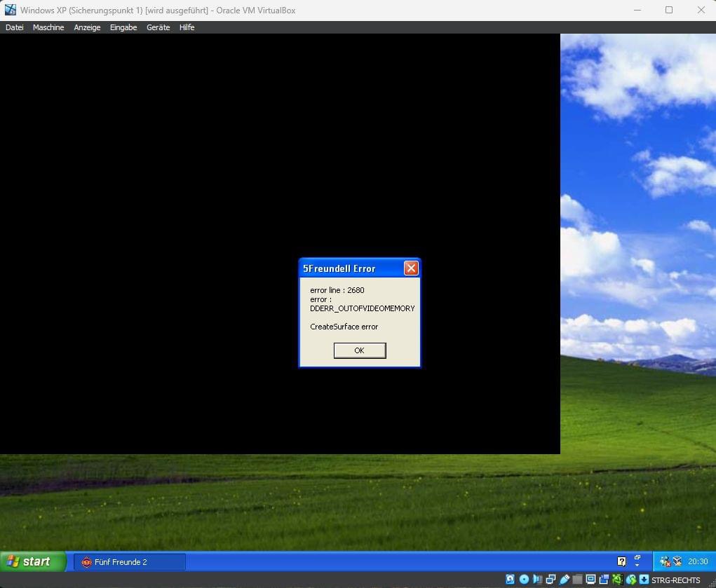Click the network adapter status icon
Screen dimensions: 716x588
click(x=550, y=580)
